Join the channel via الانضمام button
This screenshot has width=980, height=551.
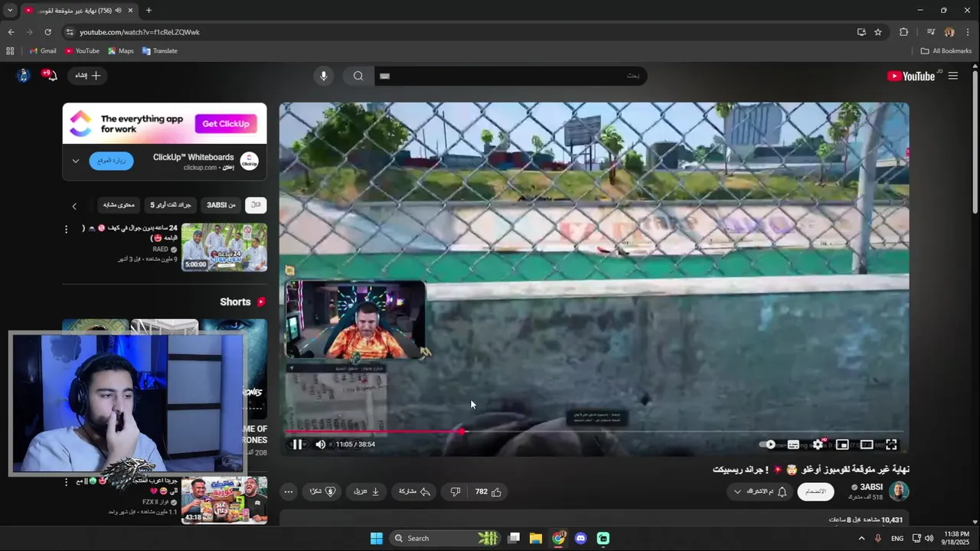815,491
